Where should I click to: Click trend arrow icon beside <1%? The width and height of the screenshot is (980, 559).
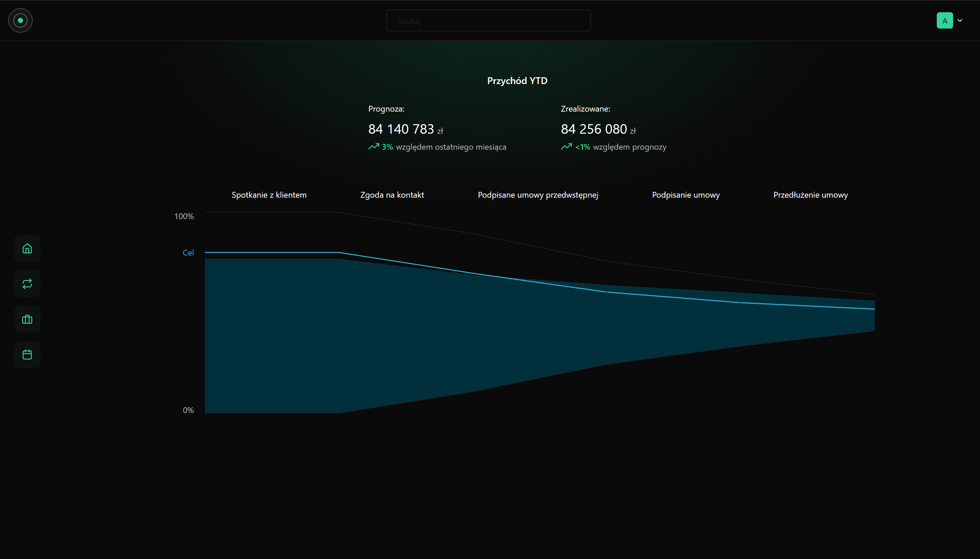tap(566, 147)
